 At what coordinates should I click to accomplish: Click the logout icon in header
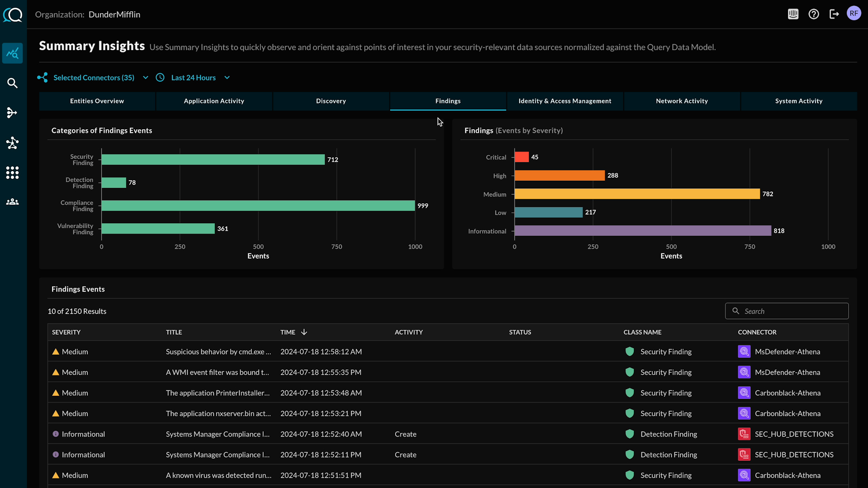coord(834,14)
